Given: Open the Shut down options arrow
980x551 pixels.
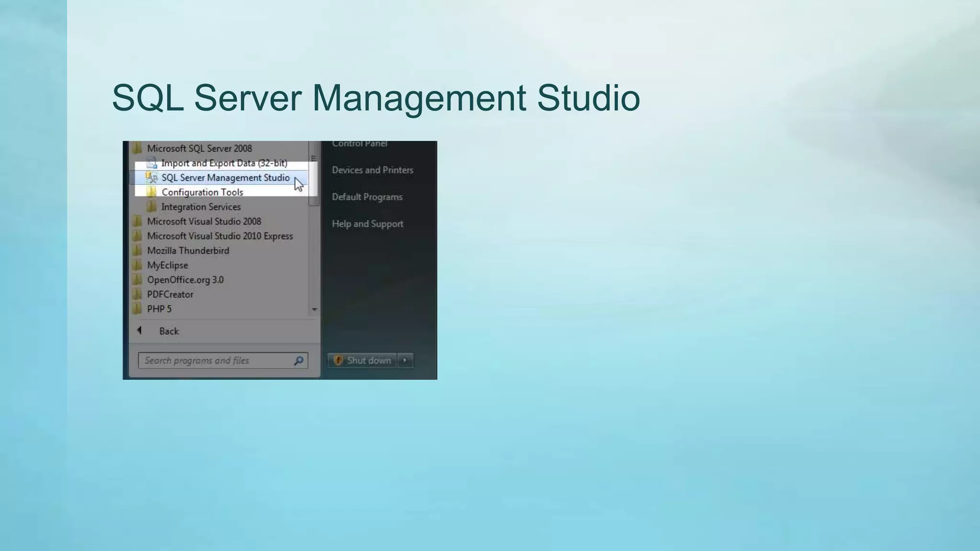Looking at the screenshot, I should coord(405,361).
